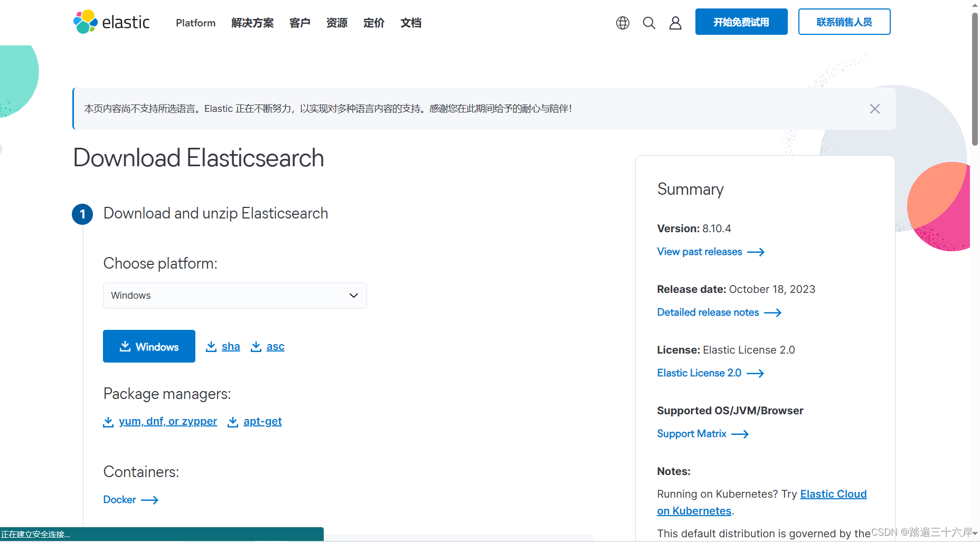Click the apt-get download icon
The height and width of the screenshot is (542, 980).
[233, 422]
